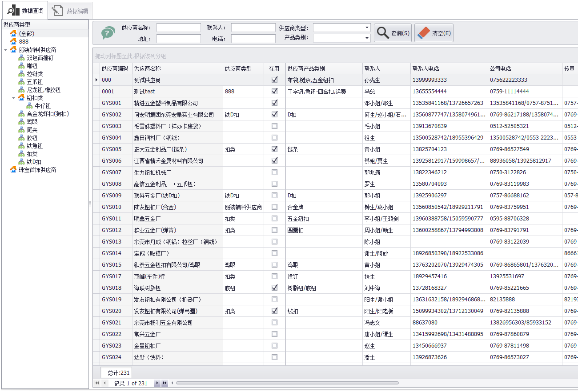Viewport: 578px width, 392px height.
Task: Toggle 在用 checkbox for GYS009
Action: point(274,196)
